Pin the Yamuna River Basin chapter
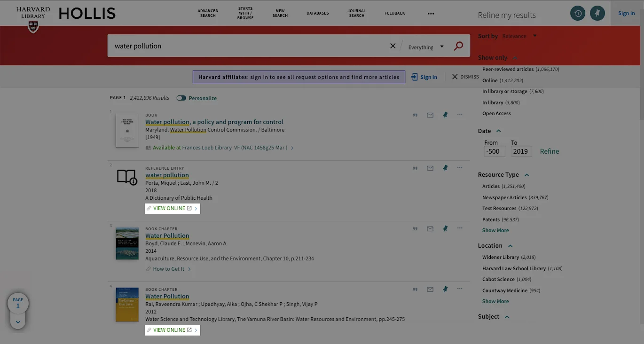The width and height of the screenshot is (644, 344). pyautogui.click(x=445, y=289)
